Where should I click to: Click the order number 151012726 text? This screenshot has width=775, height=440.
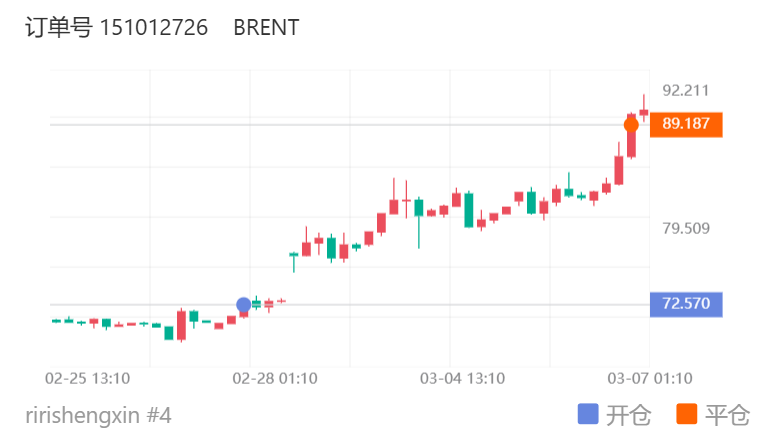pos(154,28)
